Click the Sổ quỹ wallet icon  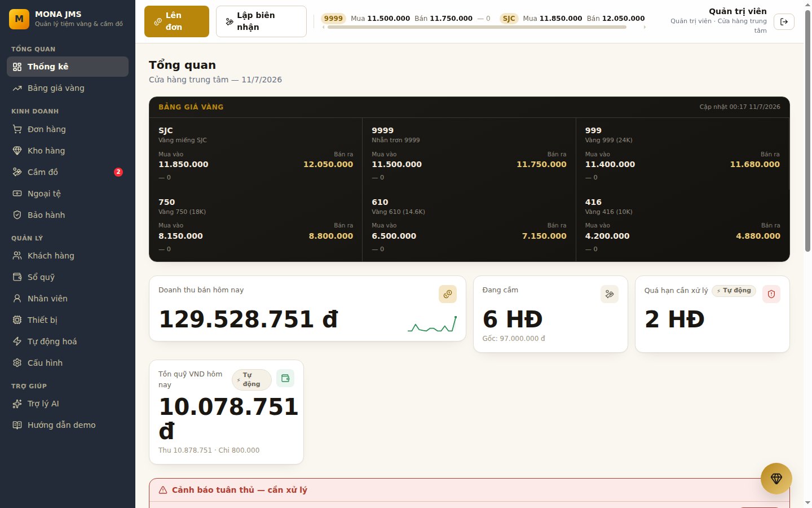17,277
